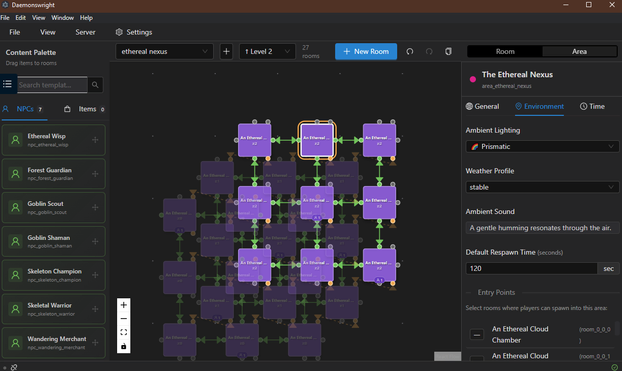This screenshot has width=622, height=371.
Task: Click the Goblin Scout avatar icon
Action: [x=15, y=208]
